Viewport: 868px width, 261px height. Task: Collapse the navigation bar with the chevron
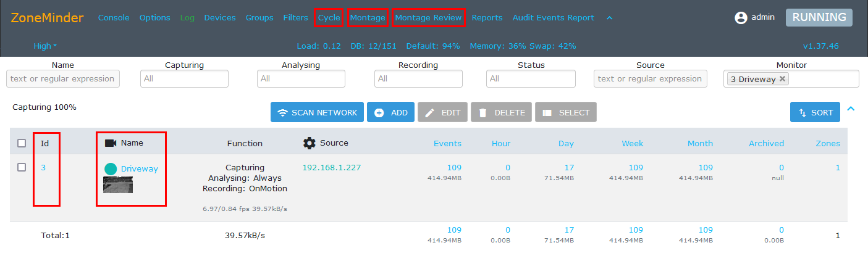coord(609,18)
